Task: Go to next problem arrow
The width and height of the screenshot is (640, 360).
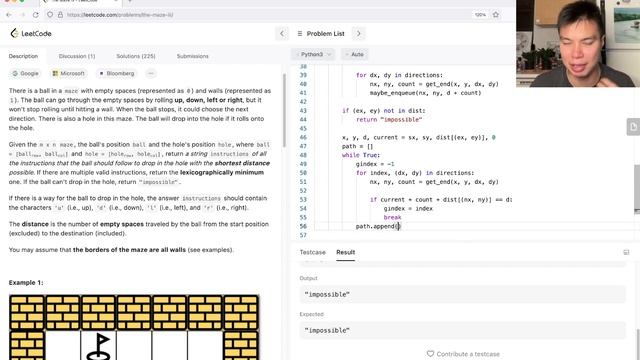Action: point(359,33)
